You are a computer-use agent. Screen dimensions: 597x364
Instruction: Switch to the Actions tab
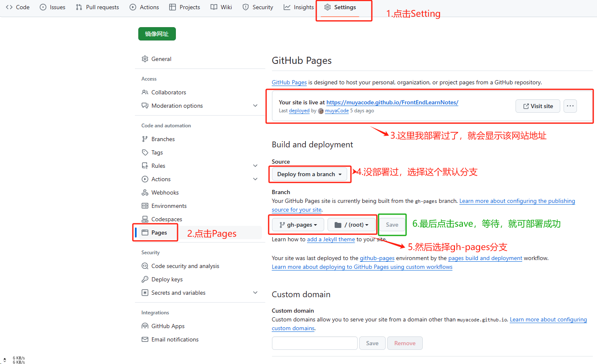[144, 7]
